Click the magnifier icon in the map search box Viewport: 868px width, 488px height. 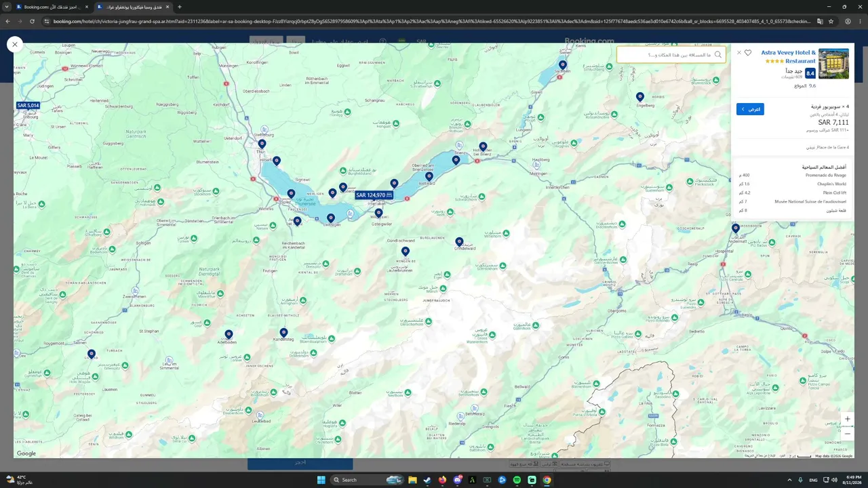tap(718, 55)
